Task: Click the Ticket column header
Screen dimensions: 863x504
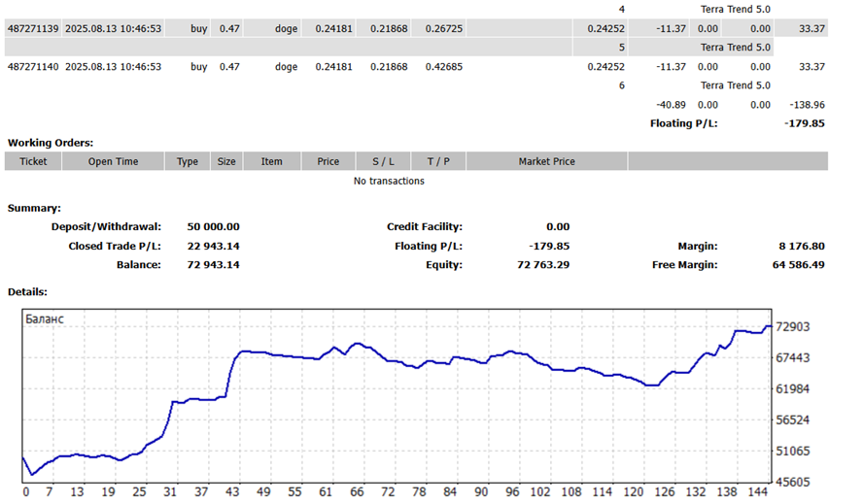Action: 33,161
